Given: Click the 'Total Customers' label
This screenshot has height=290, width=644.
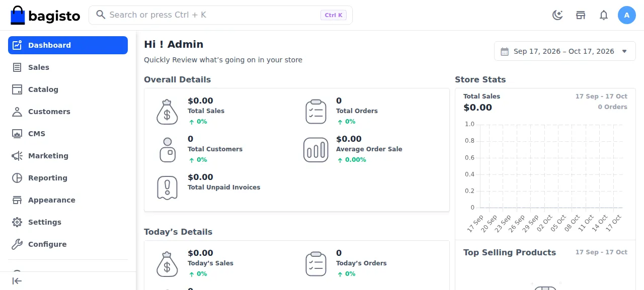Looking at the screenshot, I should [x=215, y=149].
